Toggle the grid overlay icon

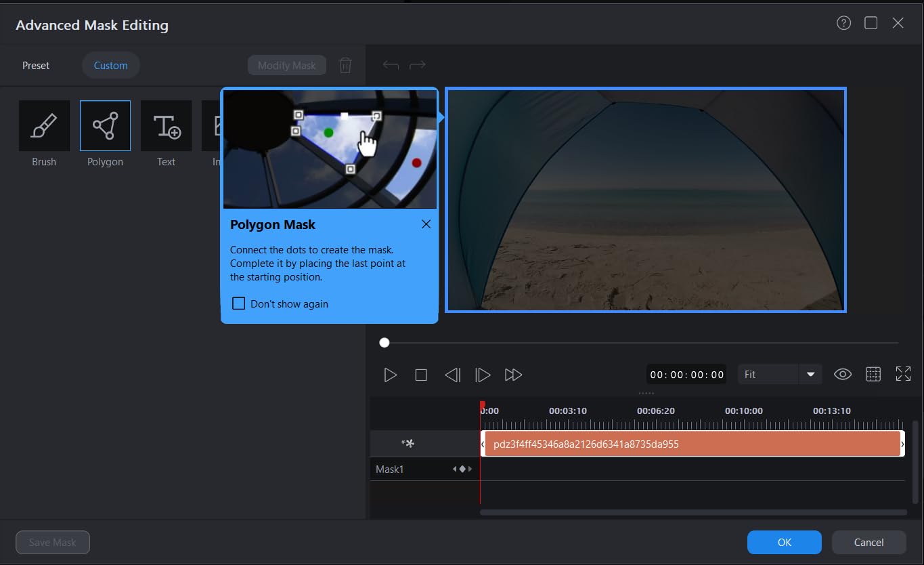[873, 375]
